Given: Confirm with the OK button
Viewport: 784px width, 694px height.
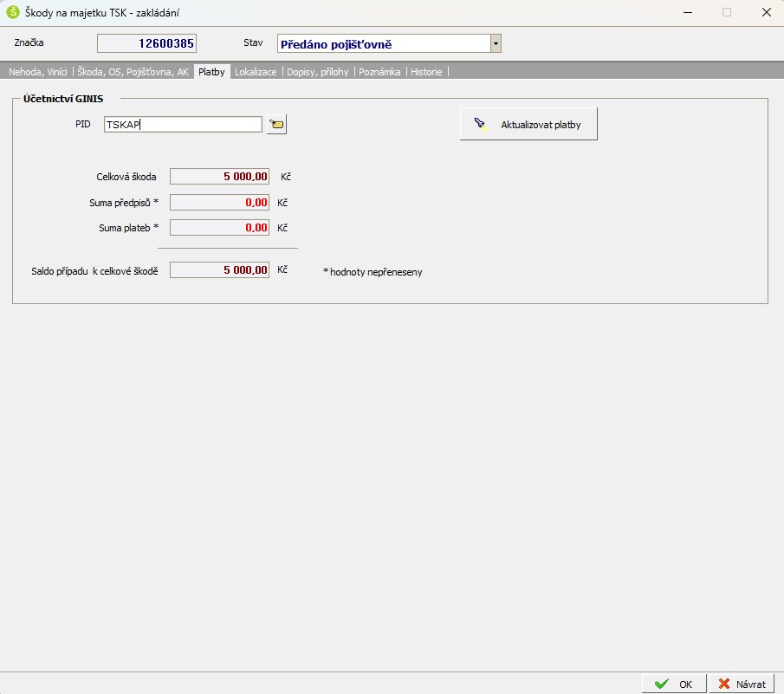Looking at the screenshot, I should click(x=674, y=684).
